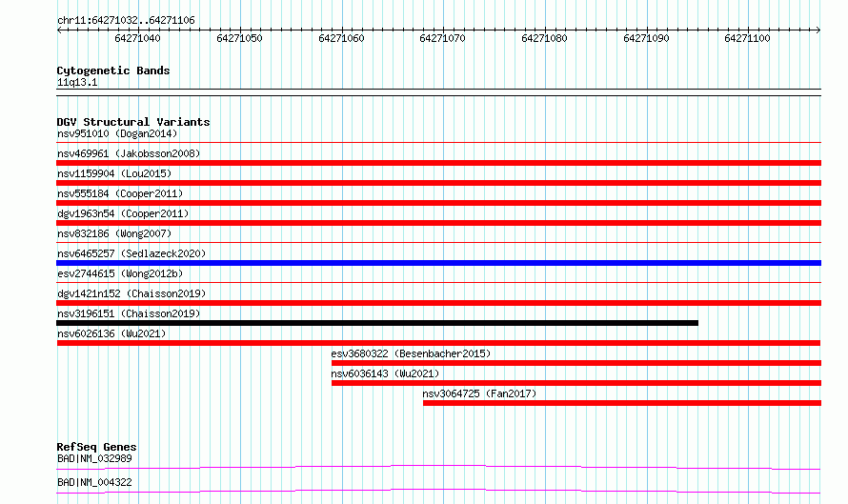Click ruler position 64271060

[x=341, y=38]
